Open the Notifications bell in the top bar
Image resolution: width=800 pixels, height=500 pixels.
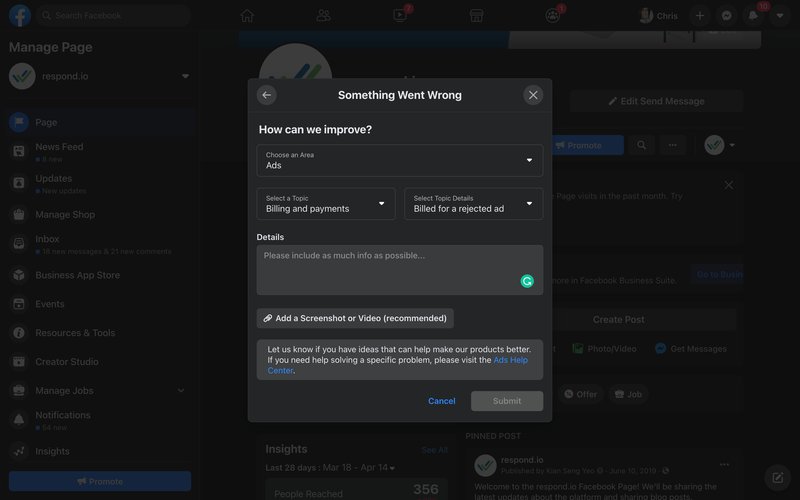(x=753, y=15)
